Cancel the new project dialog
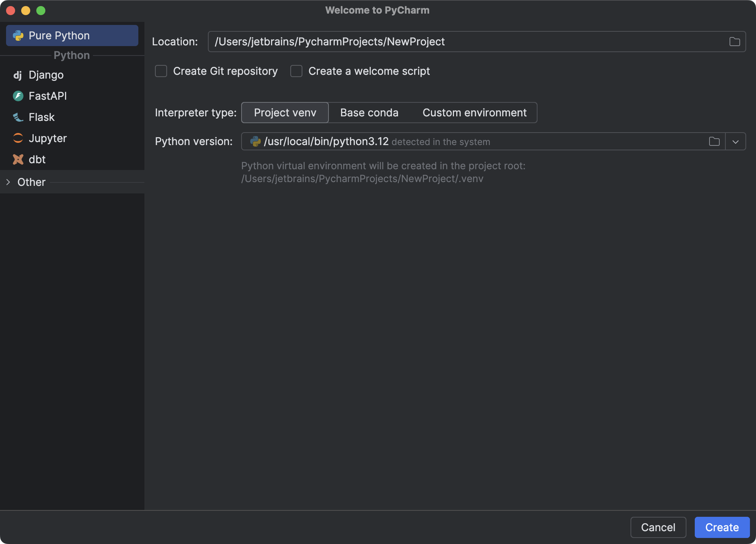 pos(658,527)
